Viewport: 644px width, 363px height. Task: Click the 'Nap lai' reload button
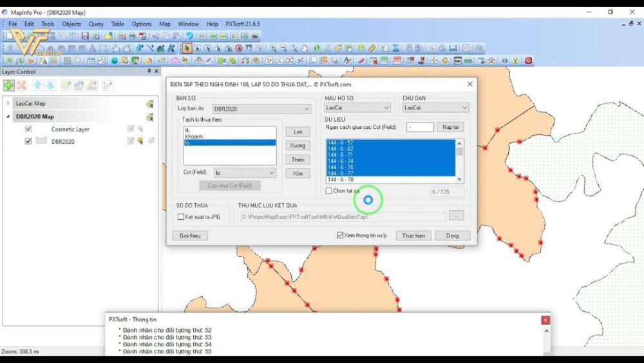click(x=451, y=127)
